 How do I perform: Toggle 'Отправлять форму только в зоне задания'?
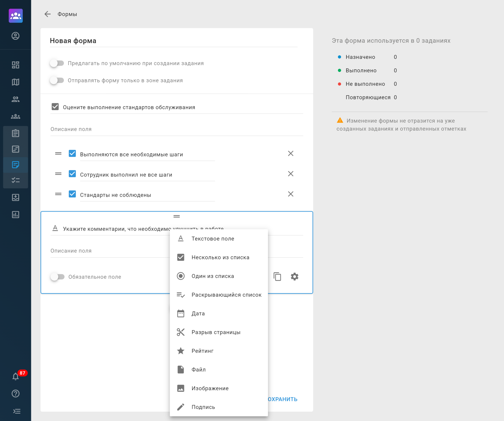coord(57,80)
